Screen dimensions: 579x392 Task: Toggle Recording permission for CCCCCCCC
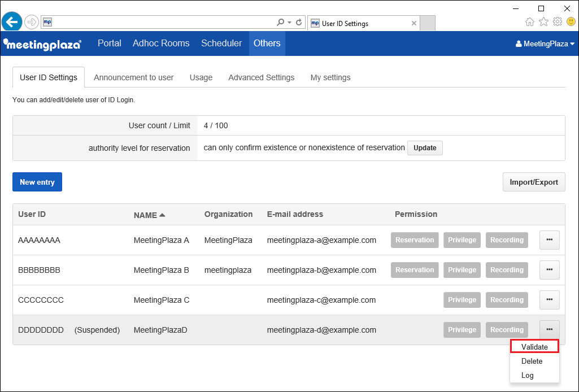click(x=507, y=300)
